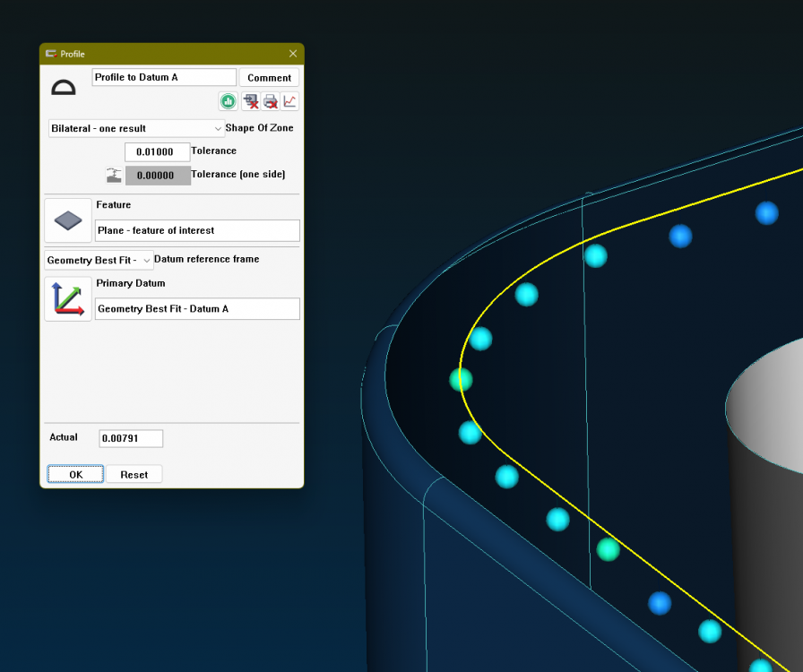
Task: Open the Shape Of Zone dropdown
Action: coord(136,128)
